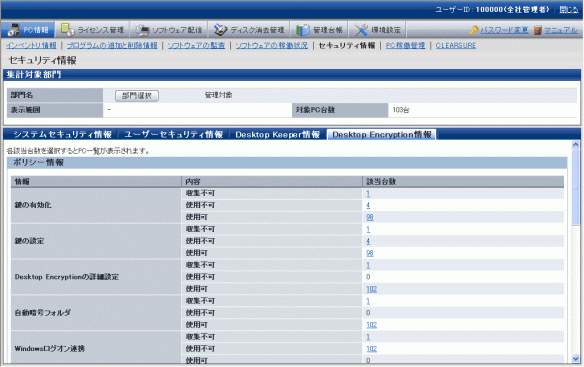
Task: Click the ディスク消去管理 icon
Action: point(220,30)
